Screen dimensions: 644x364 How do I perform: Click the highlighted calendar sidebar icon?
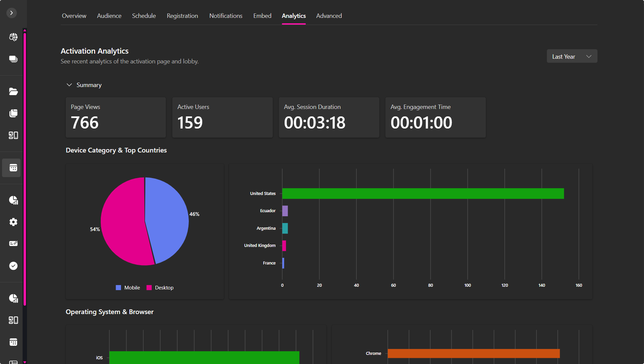coord(13,168)
